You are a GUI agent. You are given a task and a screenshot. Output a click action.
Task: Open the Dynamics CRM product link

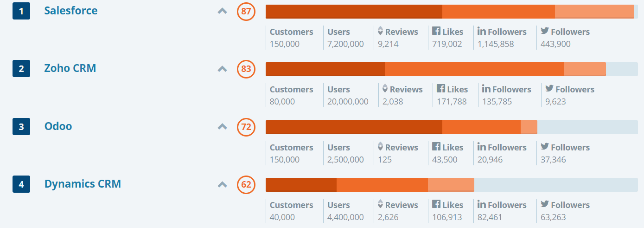click(x=83, y=184)
